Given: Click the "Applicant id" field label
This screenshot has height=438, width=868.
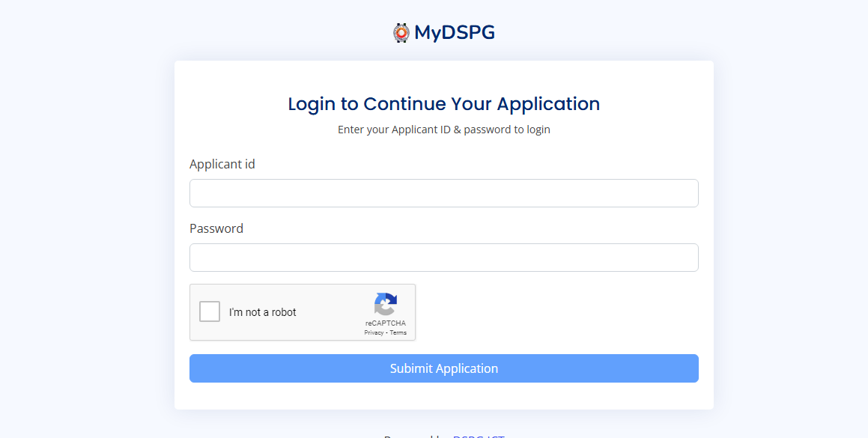Looking at the screenshot, I should 222,164.
